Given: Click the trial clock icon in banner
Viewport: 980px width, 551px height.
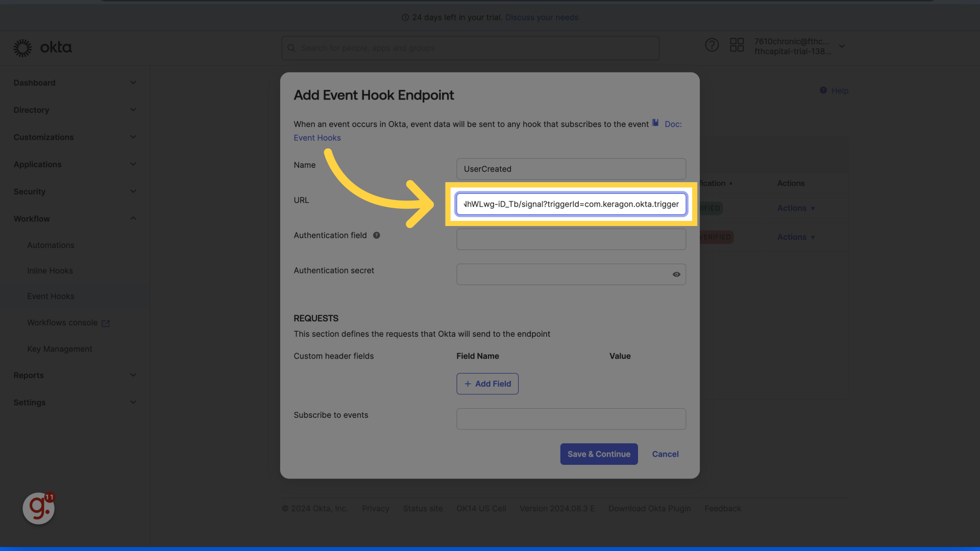Looking at the screenshot, I should pos(405,17).
